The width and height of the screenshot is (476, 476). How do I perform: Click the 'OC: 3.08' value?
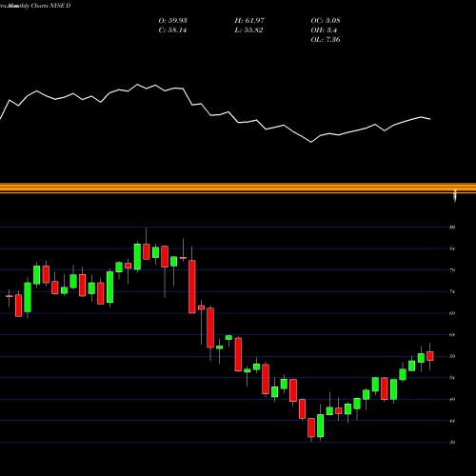(x=326, y=21)
